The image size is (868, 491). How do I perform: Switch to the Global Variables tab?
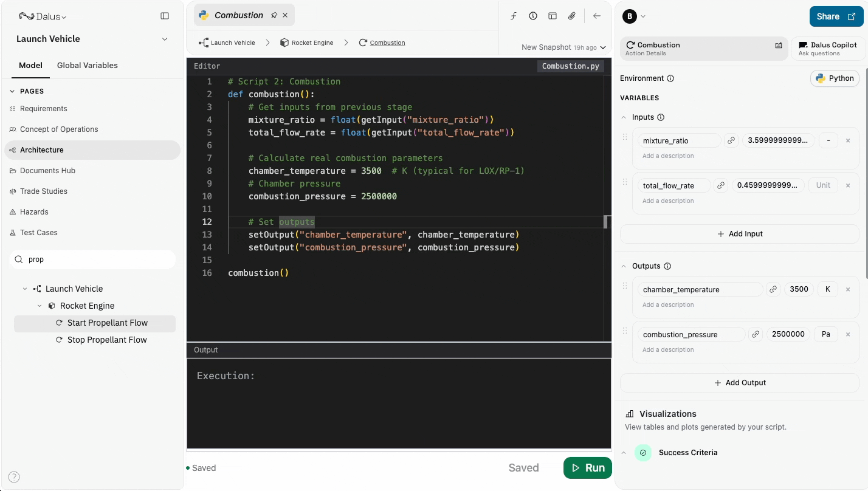[x=88, y=65]
